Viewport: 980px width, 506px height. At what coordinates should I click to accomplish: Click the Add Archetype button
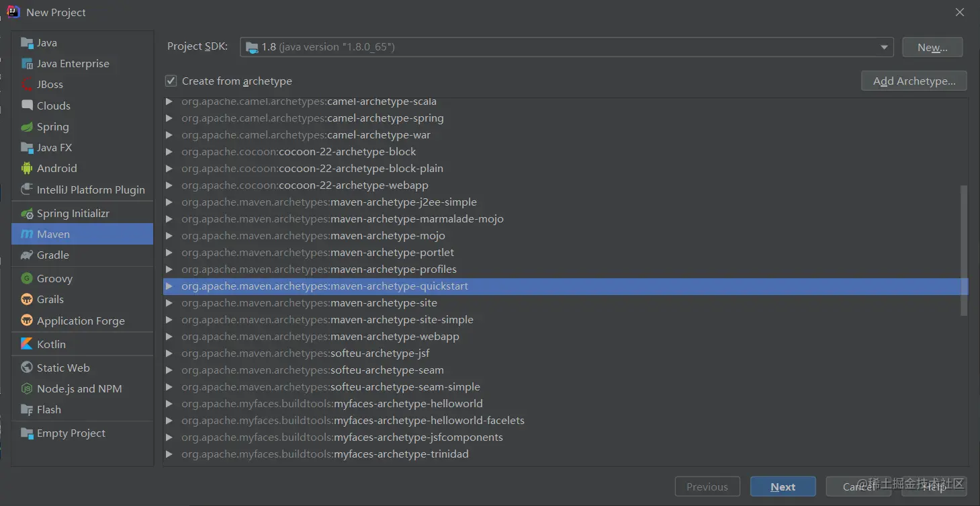point(914,81)
